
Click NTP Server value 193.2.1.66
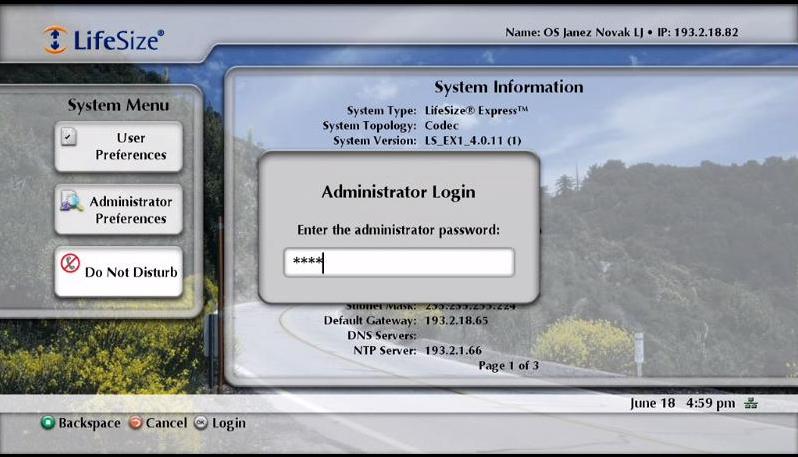[x=453, y=351]
